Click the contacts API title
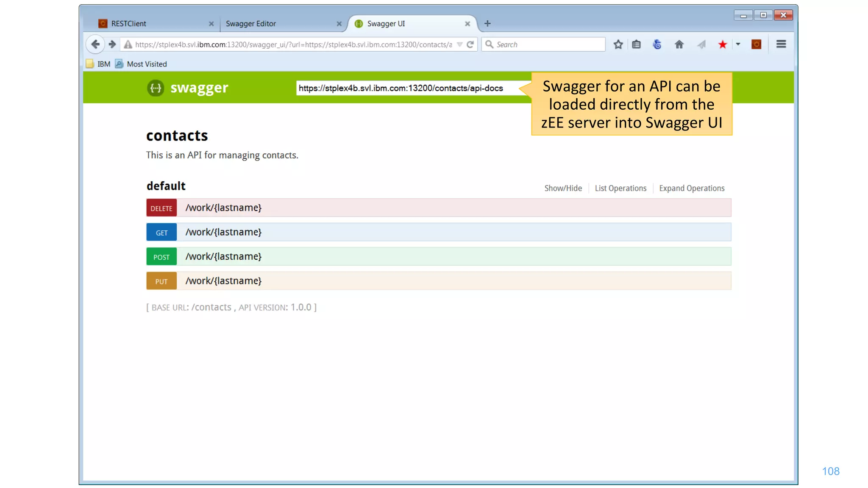The height and width of the screenshot is (488, 868). coord(177,136)
